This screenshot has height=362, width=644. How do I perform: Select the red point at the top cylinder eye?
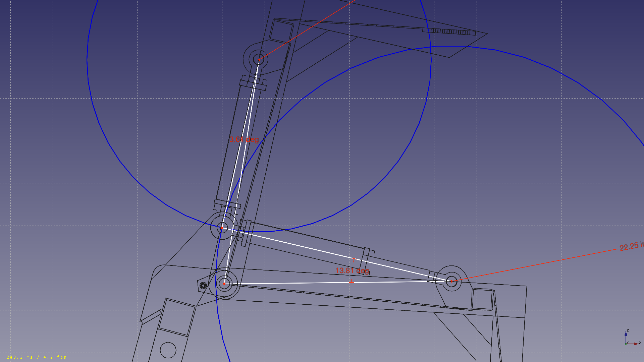point(259,60)
